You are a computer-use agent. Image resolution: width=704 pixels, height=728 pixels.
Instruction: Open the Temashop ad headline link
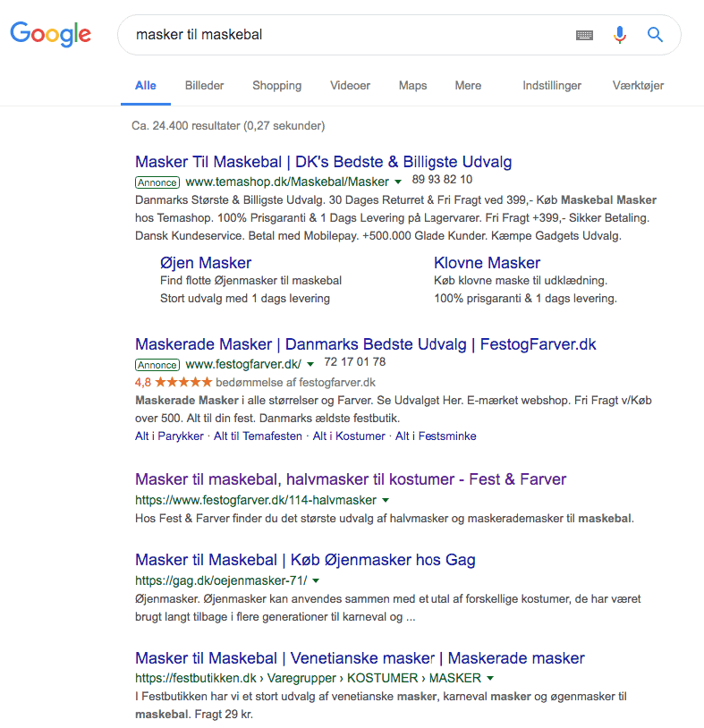(323, 162)
